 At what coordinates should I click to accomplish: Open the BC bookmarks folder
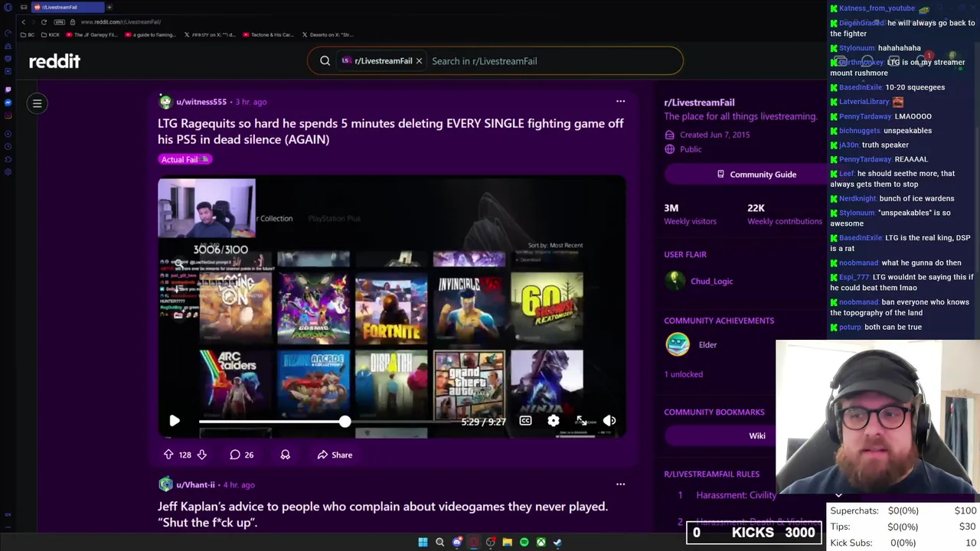[29, 34]
